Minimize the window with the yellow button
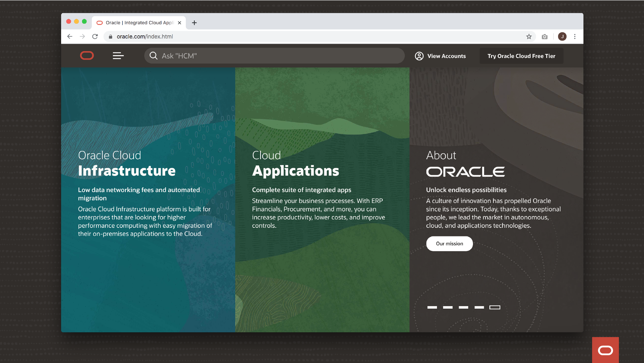The height and width of the screenshot is (363, 644). [76, 21]
